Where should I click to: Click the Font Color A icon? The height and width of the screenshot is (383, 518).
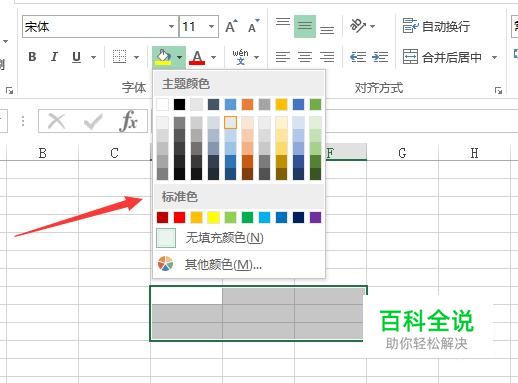[x=197, y=57]
